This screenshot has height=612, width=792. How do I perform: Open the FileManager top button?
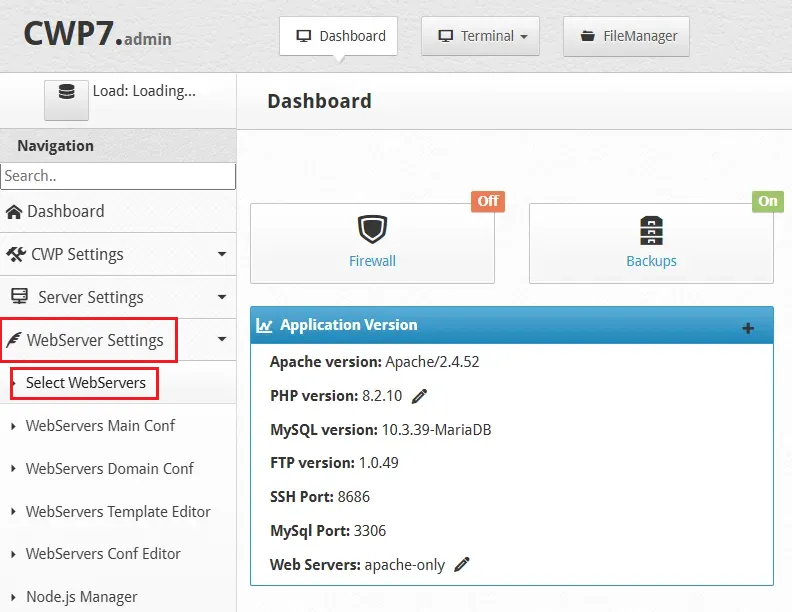point(626,36)
